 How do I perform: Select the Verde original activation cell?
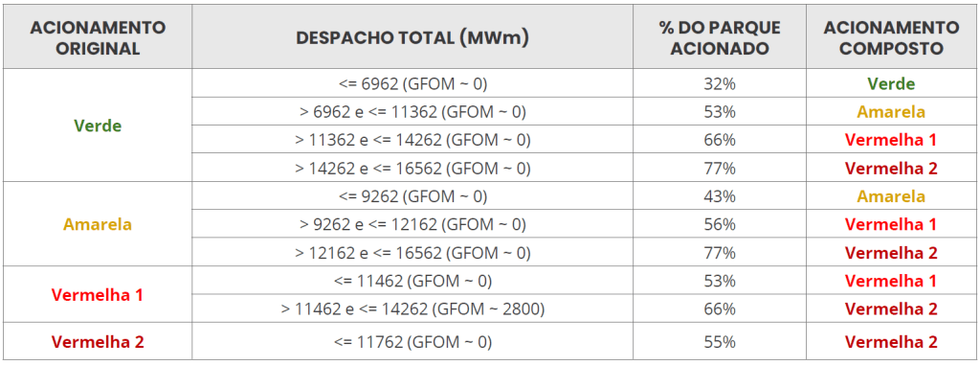[98, 125]
